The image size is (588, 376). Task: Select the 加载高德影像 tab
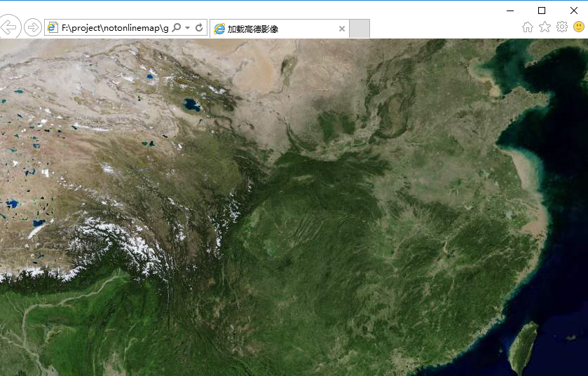coord(280,29)
